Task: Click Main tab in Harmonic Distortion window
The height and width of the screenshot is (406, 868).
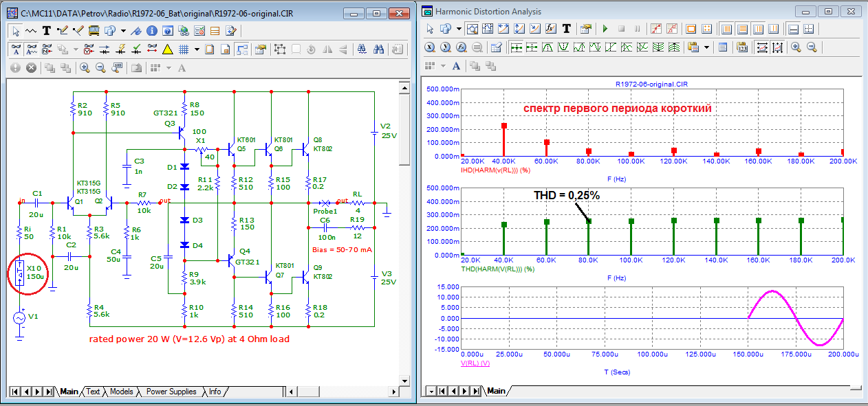Action: pyautogui.click(x=496, y=391)
